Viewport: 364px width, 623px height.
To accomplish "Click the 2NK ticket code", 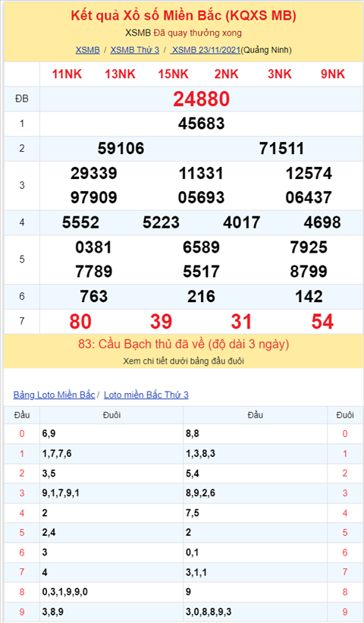I will click(x=226, y=74).
